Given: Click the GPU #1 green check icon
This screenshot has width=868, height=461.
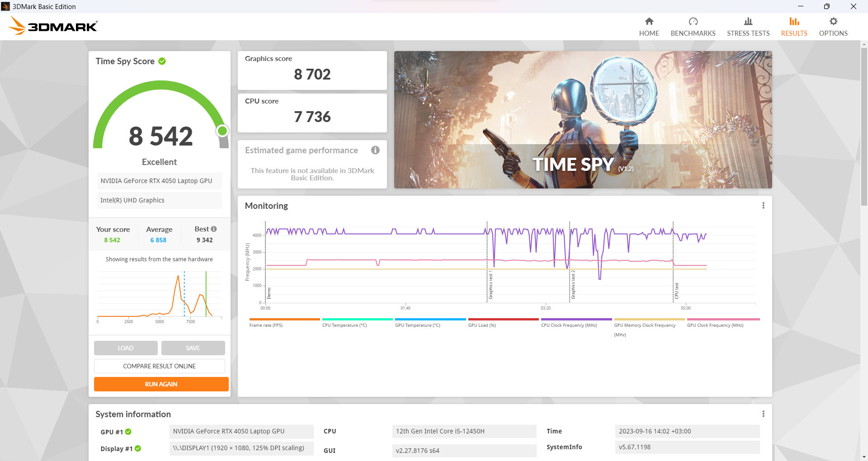Looking at the screenshot, I should (128, 432).
